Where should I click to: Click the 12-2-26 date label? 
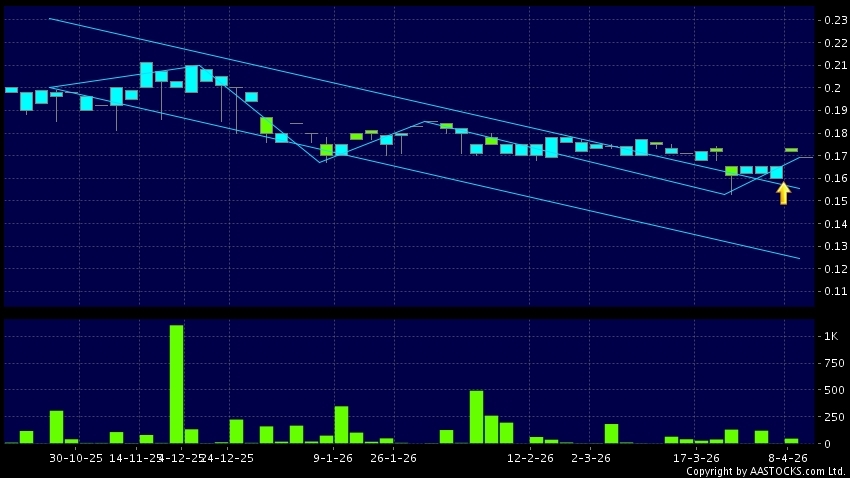[531, 457]
